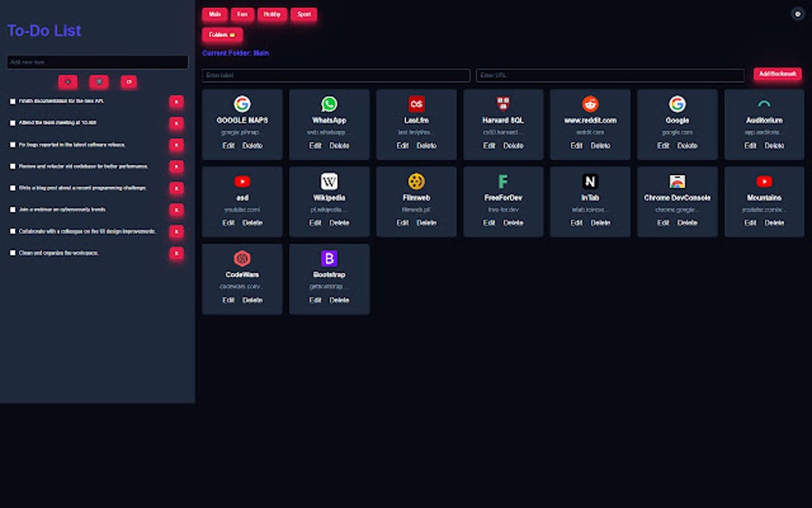Open the Bootstrap bookmark icon
The width and height of the screenshot is (812, 508).
tap(329, 259)
